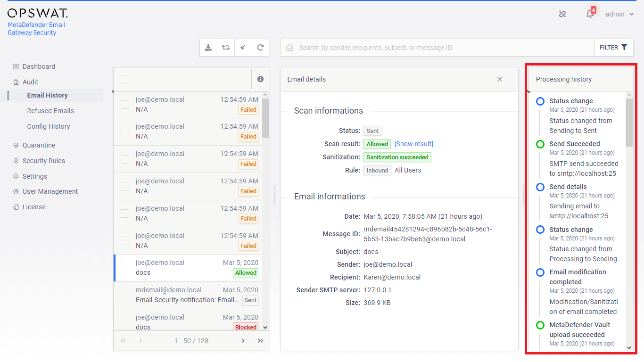Open the notifications bell icon
The image size is (644, 362).
pos(590,14)
